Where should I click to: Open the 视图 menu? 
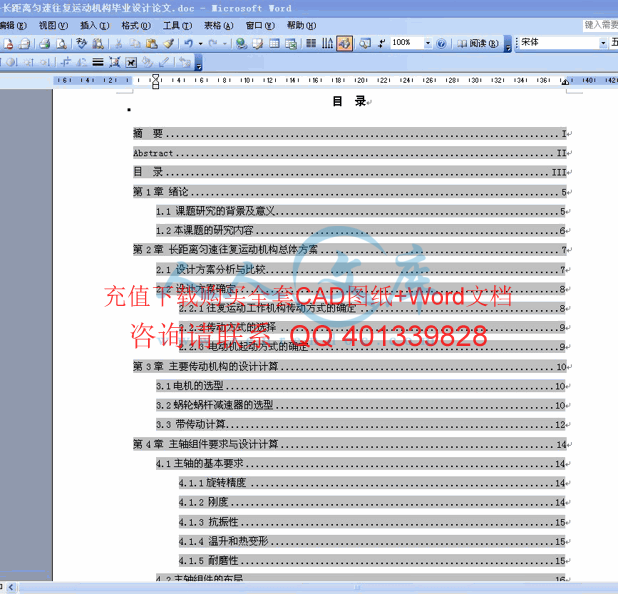click(54, 26)
